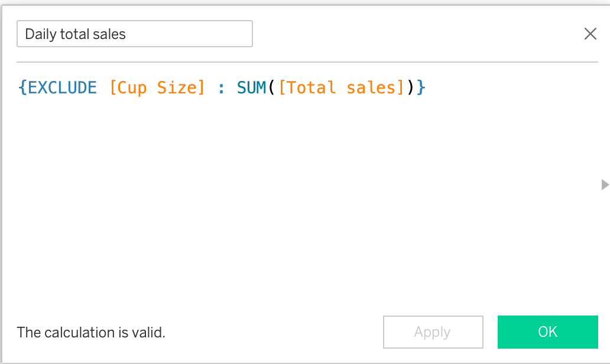Click the Daily total sales name field
The width and height of the screenshot is (610, 364).
point(134,34)
